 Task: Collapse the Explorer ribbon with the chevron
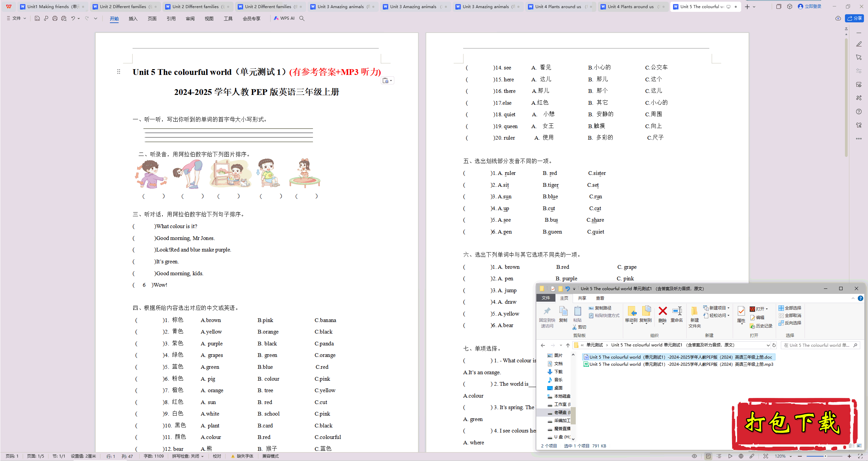click(x=853, y=298)
